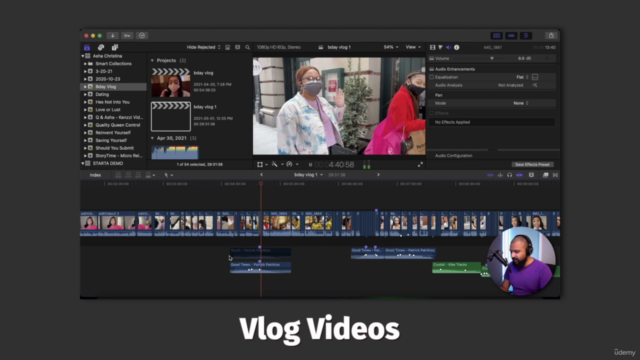Image resolution: width=640 pixels, height=360 pixels.
Task: Enable the Equalization checkbox
Action: click(431, 77)
